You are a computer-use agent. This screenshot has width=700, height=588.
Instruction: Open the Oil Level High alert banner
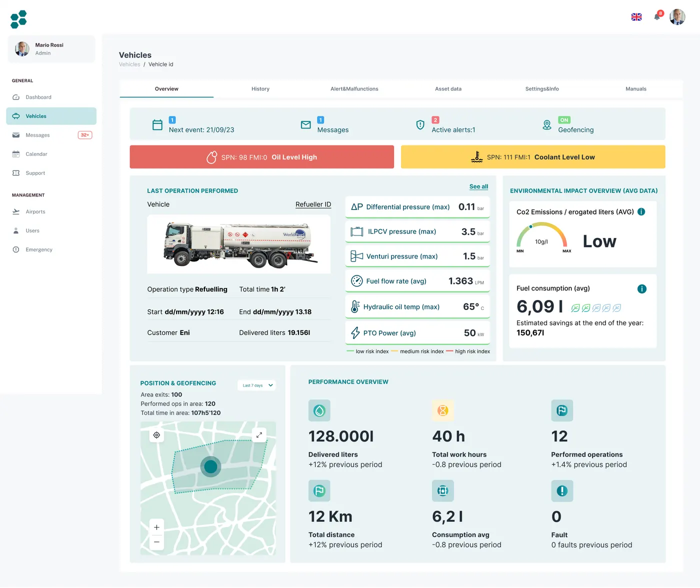tap(262, 157)
